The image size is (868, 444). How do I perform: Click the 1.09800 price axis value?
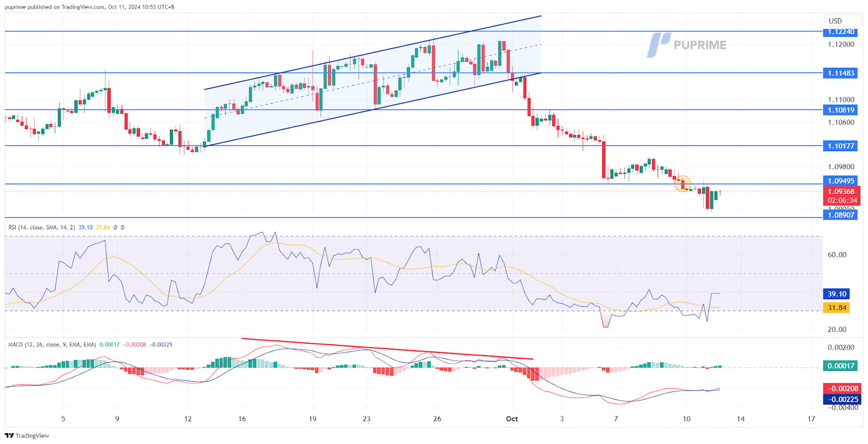(x=841, y=167)
